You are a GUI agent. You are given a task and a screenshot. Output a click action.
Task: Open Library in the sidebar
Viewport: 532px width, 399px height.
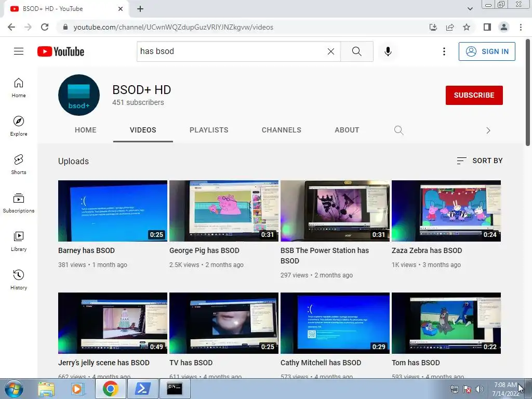(x=19, y=241)
